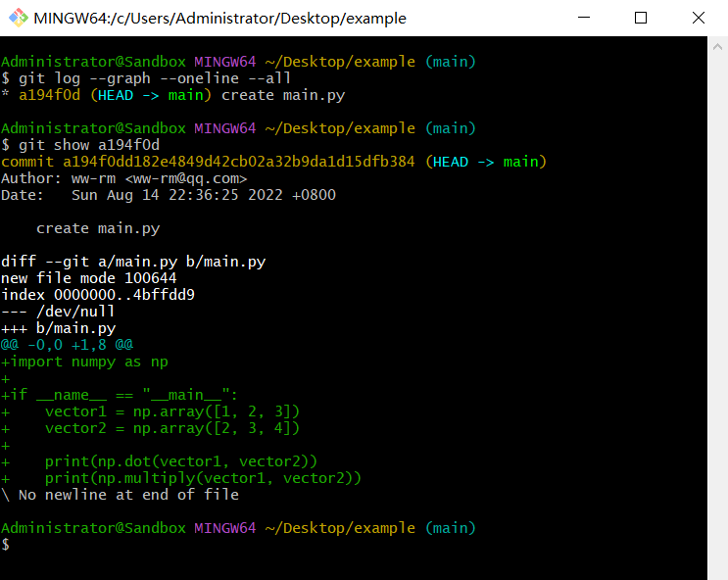Click the Git Bash icon in title bar
Viewport: 728px width, 580px height.
[x=17, y=18]
